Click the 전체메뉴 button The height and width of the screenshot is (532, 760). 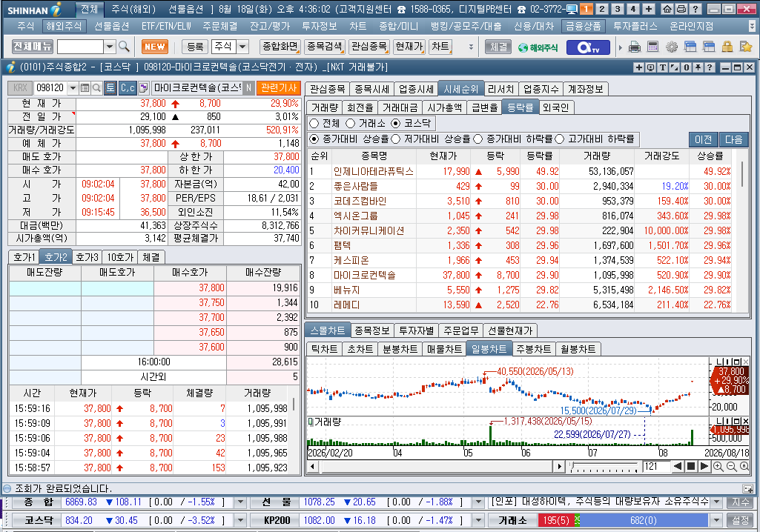click(33, 47)
